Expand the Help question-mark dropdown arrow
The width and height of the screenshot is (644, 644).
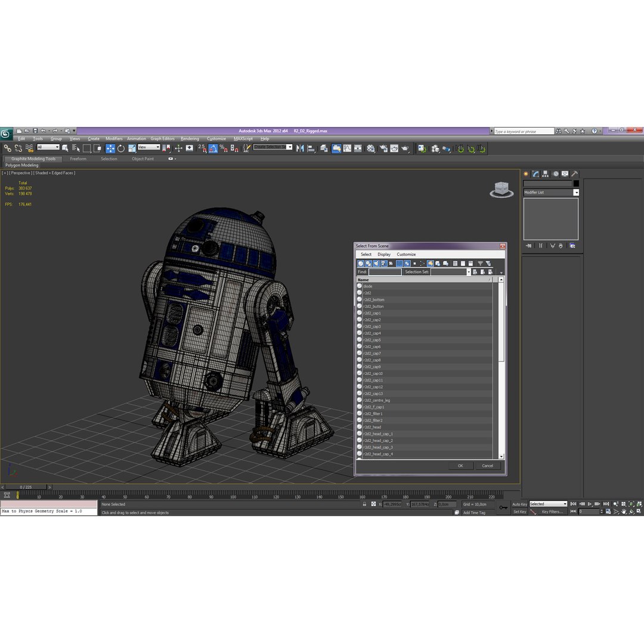coord(600,131)
